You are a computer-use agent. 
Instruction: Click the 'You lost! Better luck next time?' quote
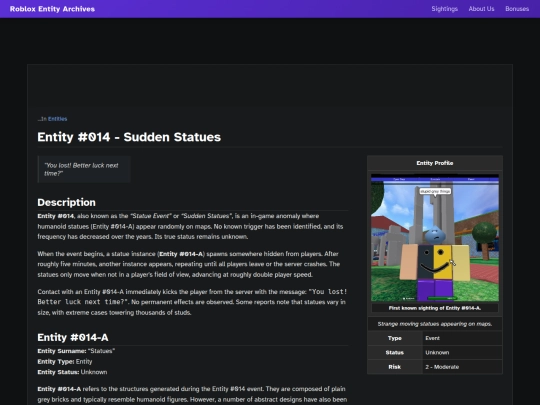tap(84, 169)
